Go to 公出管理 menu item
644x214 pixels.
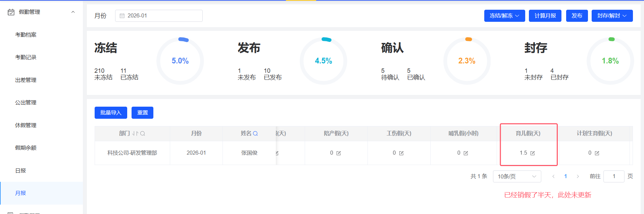26,103
